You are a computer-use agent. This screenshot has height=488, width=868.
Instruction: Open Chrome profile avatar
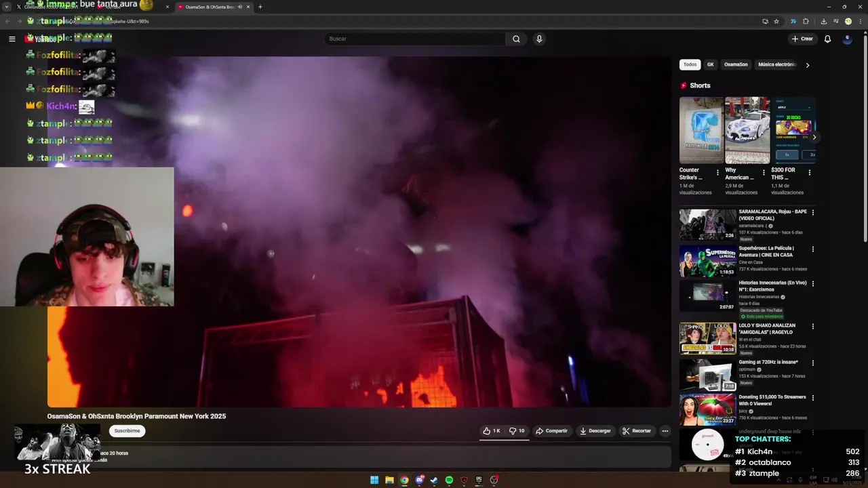pyautogui.click(x=848, y=21)
